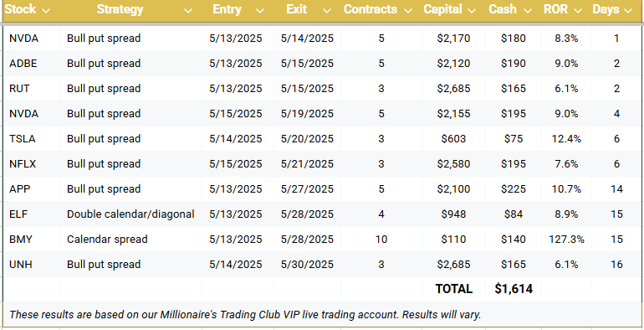
Task: Expand the Contracts column filter arrow
Action: (408, 11)
